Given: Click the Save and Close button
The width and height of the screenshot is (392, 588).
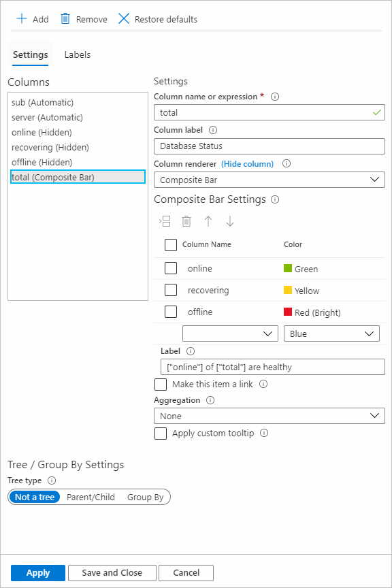Looking at the screenshot, I should point(112,573).
